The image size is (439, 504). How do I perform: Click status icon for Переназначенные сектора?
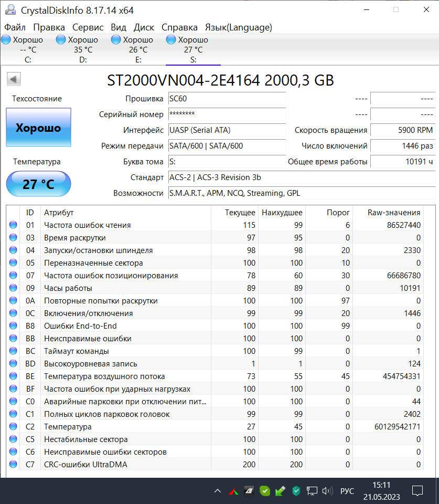coord(13,262)
